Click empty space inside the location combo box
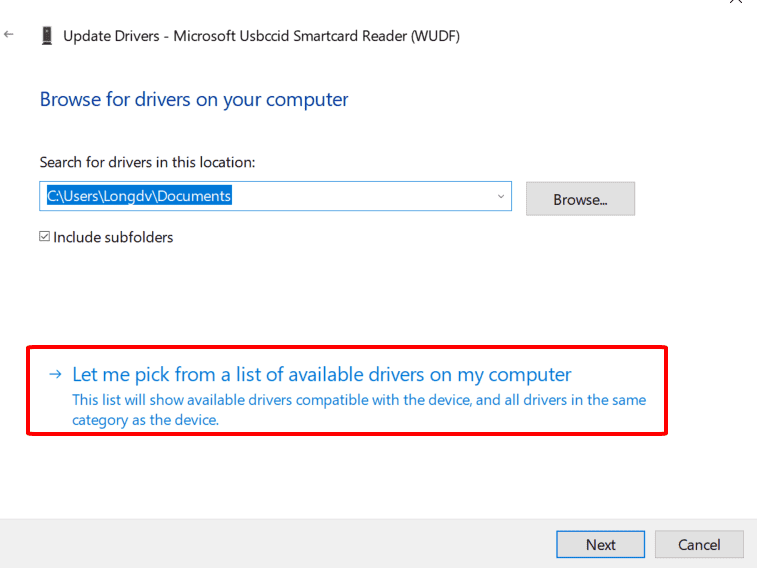The image size is (758, 568). point(363,196)
